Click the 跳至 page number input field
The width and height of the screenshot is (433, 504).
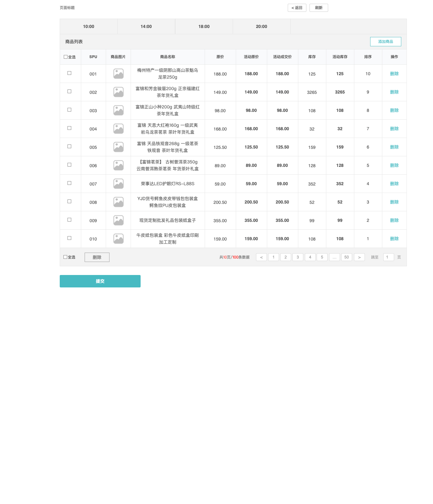(389, 257)
